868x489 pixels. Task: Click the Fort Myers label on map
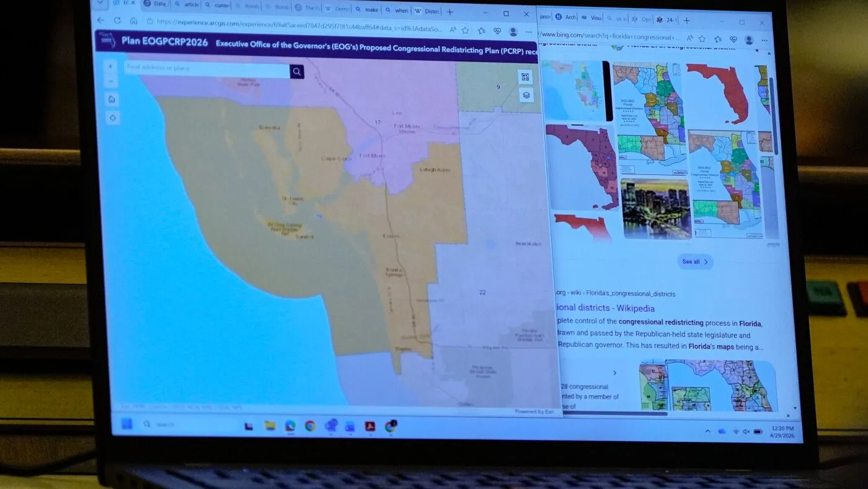click(372, 155)
